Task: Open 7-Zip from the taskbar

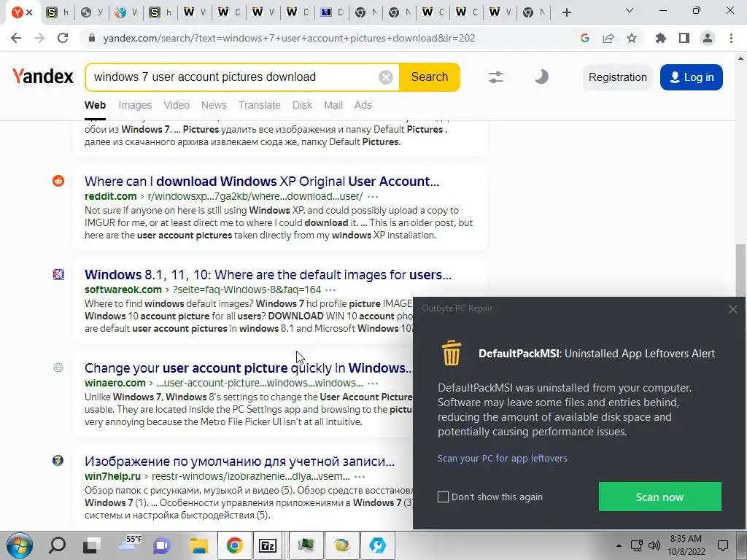Action: coord(268,545)
